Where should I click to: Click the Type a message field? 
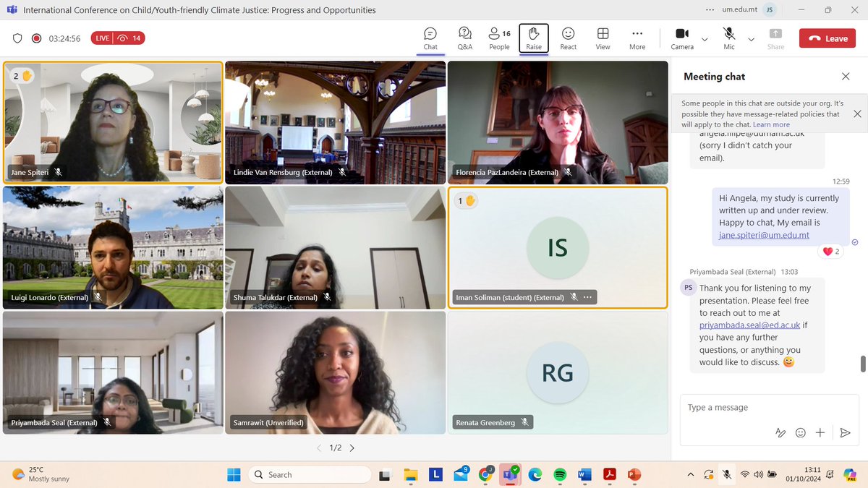pyautogui.click(x=768, y=408)
